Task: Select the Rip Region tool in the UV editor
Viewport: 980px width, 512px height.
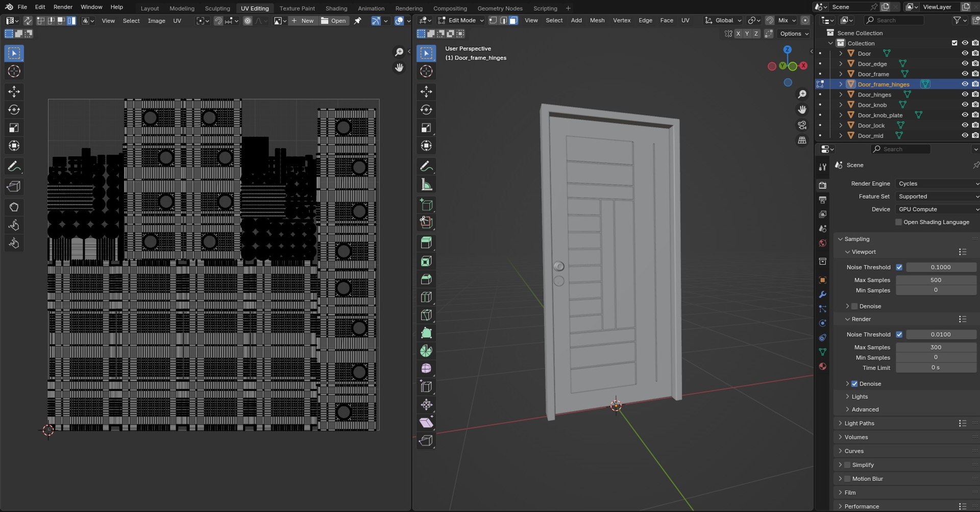Action: click(14, 186)
